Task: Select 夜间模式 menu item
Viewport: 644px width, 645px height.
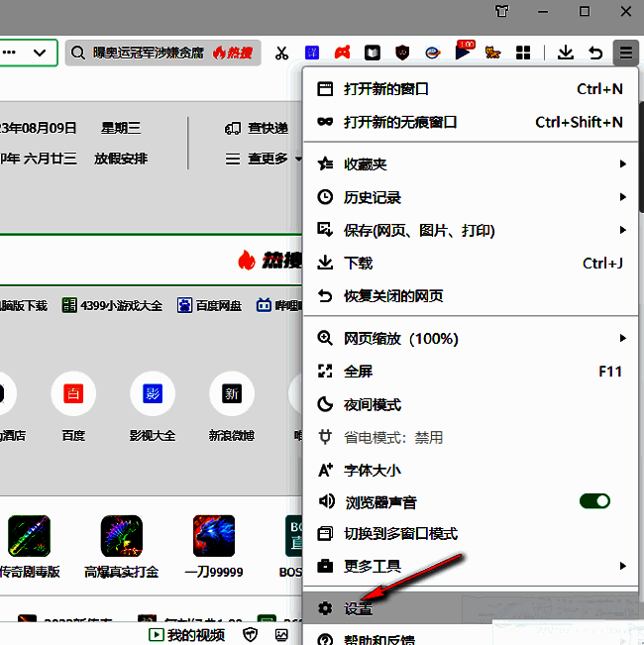Action: pos(471,405)
